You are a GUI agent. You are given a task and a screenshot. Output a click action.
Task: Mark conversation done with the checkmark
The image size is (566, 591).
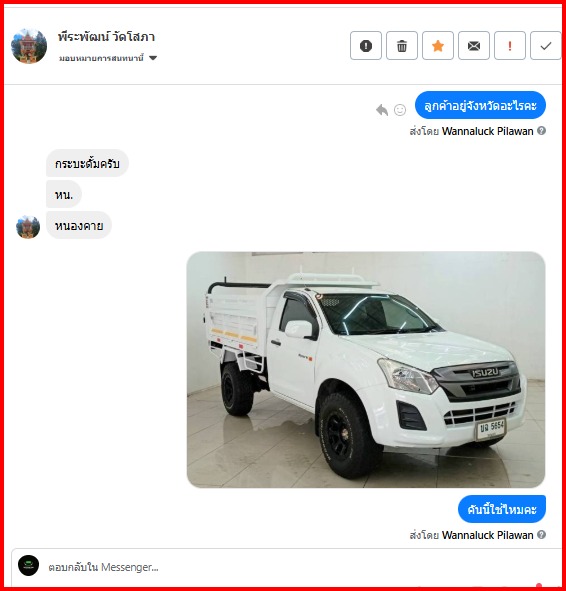click(x=545, y=46)
